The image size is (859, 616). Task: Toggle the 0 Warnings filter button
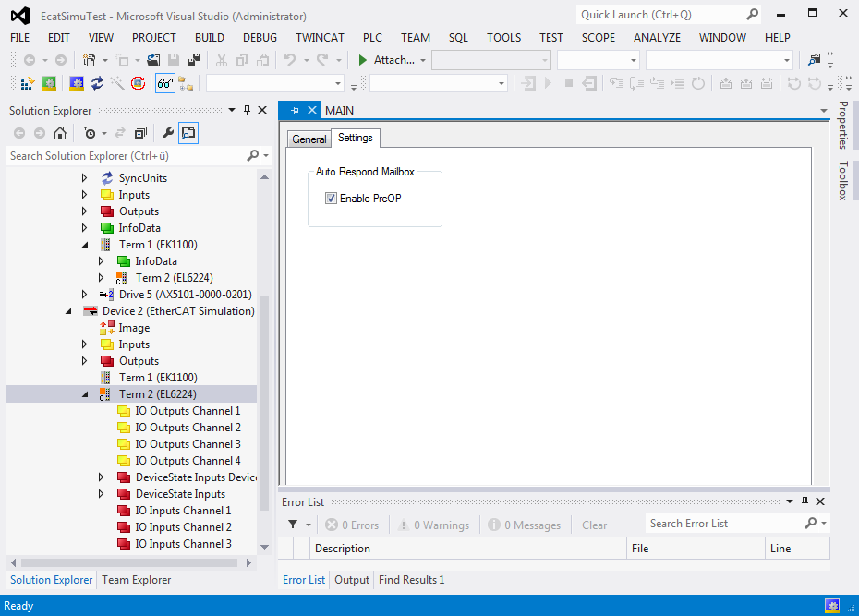click(433, 525)
